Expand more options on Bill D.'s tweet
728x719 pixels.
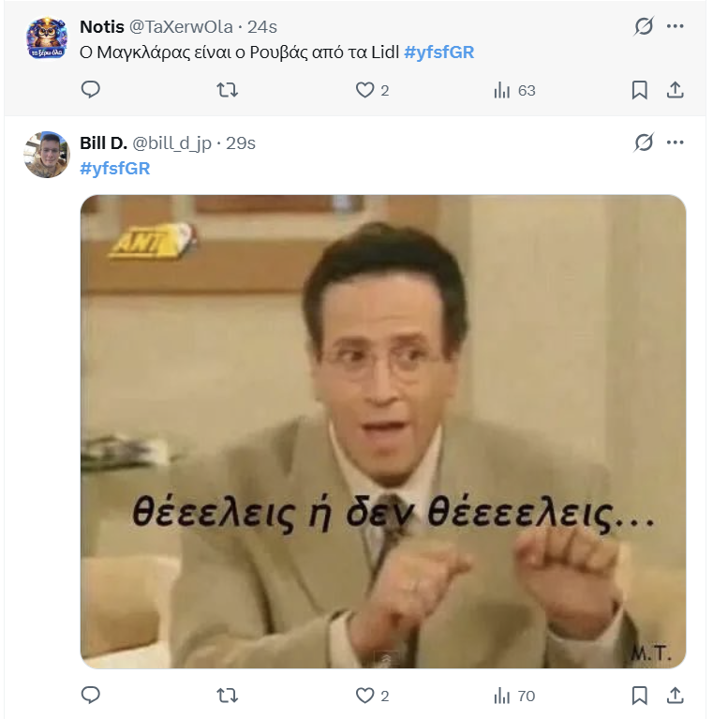coord(676,143)
